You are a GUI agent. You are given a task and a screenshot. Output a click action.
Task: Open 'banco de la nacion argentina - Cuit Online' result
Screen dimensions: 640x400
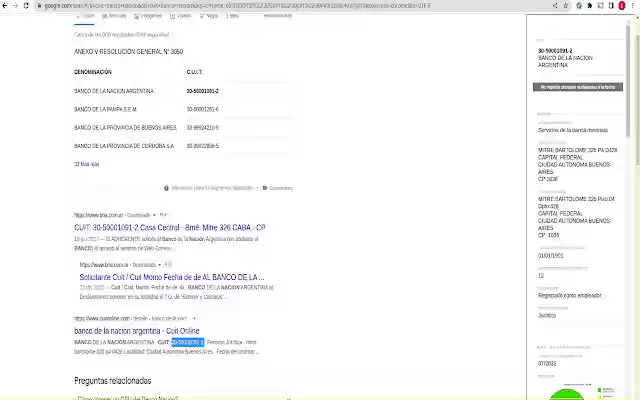click(137, 331)
